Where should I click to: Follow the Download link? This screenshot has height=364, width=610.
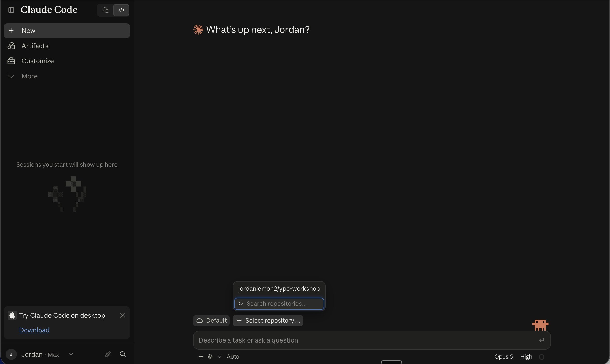click(34, 330)
